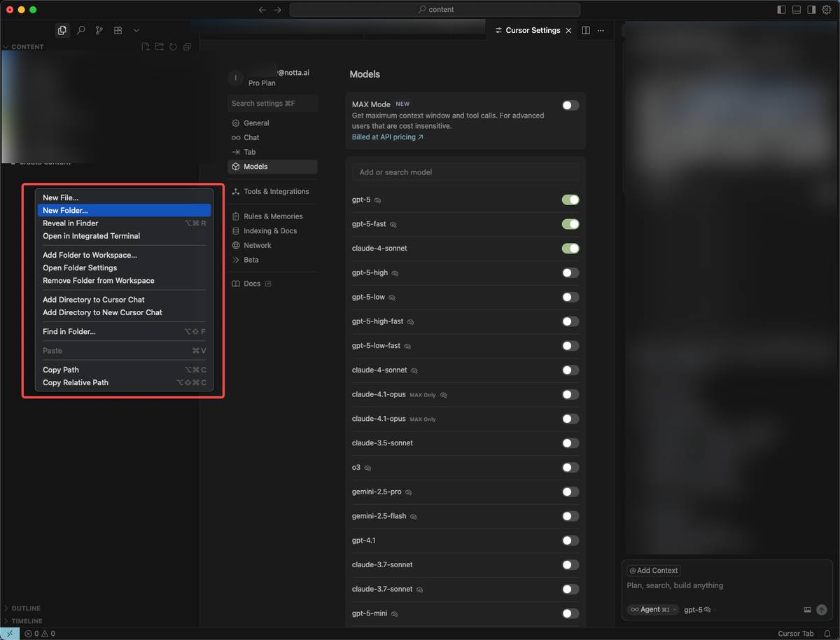Open the Rules & Memories section
The width and height of the screenshot is (840, 640).
pos(272,216)
